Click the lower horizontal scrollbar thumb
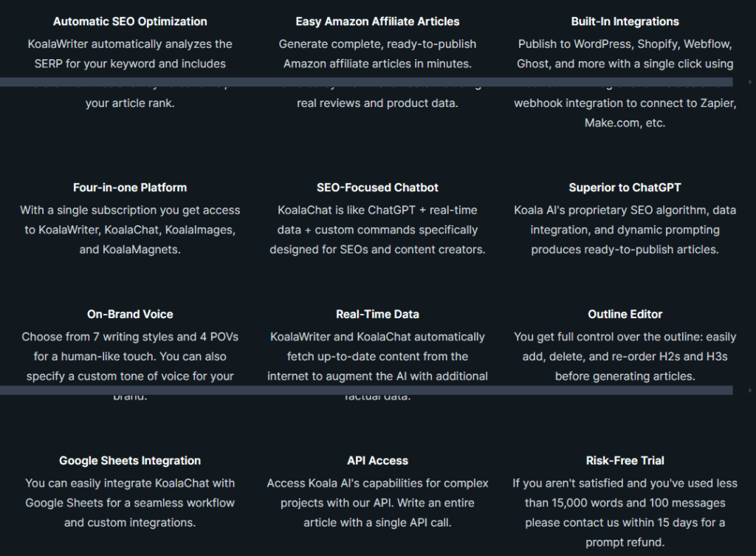 click(366, 390)
